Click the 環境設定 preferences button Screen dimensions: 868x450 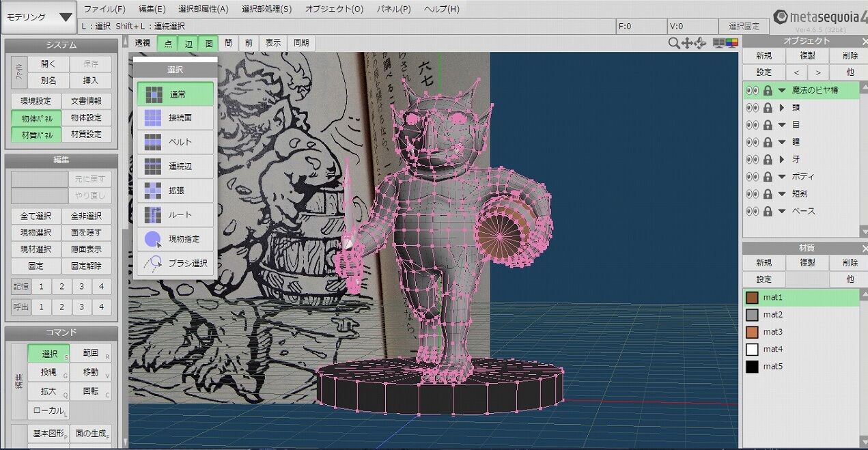click(36, 101)
